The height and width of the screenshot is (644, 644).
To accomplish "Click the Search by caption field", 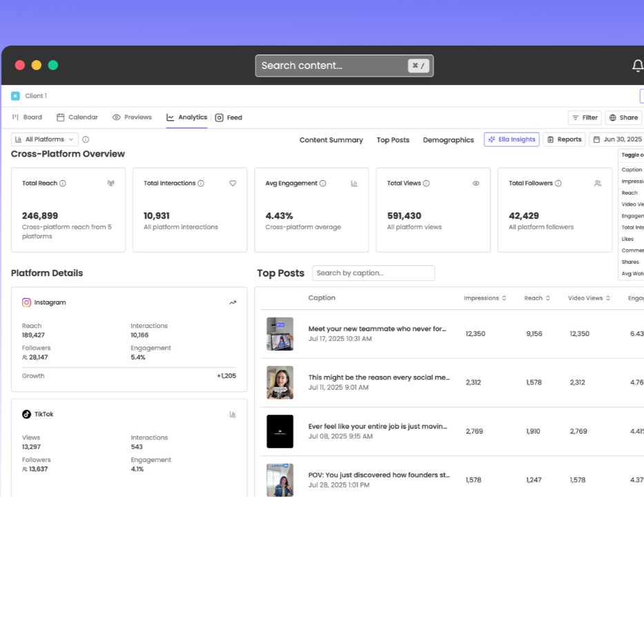I will (x=373, y=273).
